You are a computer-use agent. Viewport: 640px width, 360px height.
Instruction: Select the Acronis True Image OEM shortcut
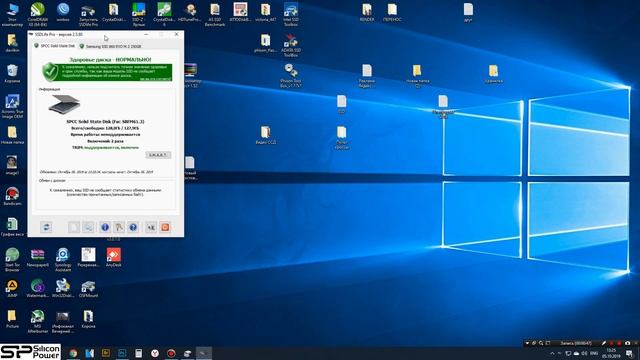12,106
